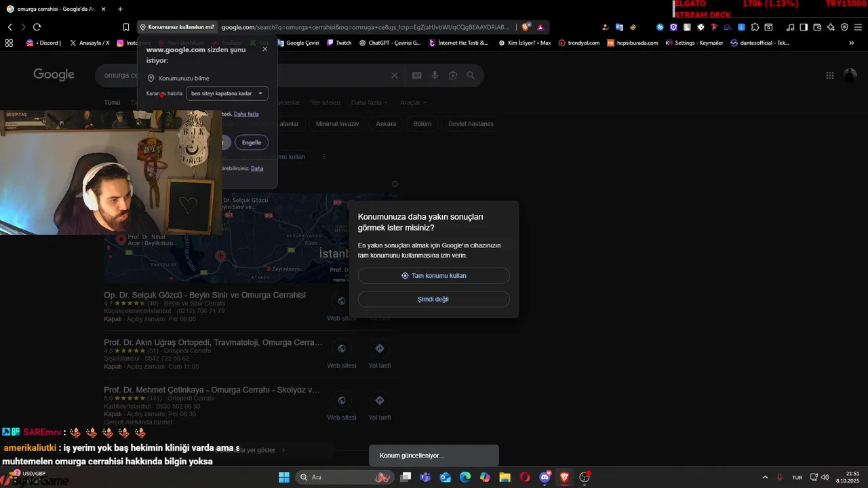Open Settings - Keymailer bookmark
Viewport: 868px width, 488px height.
694,43
